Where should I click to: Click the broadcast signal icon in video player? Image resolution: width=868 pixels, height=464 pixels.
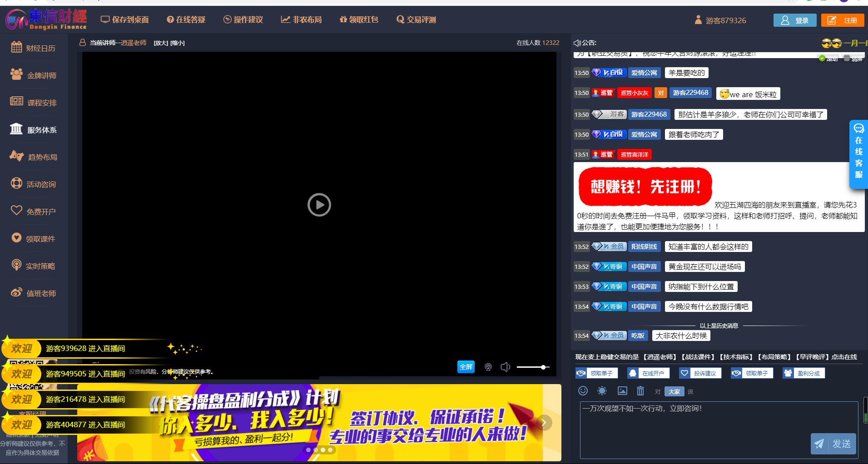pos(488,367)
